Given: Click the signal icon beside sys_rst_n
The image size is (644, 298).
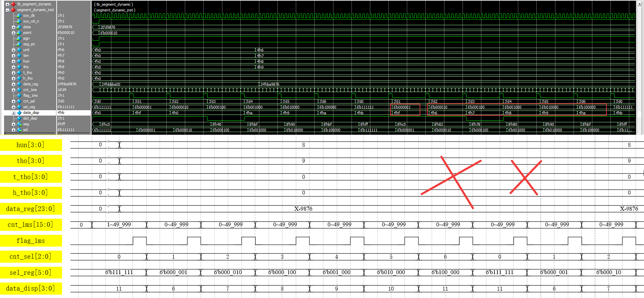Looking at the screenshot, I should point(19,21).
